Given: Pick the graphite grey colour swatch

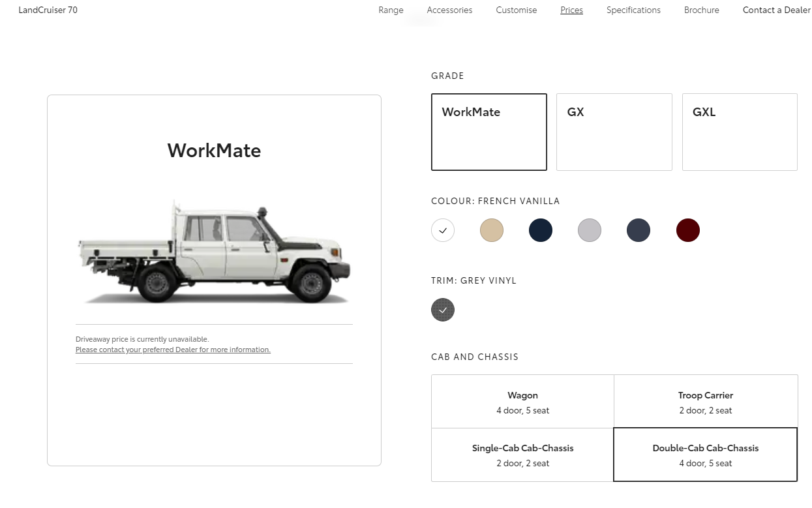Looking at the screenshot, I should click(x=639, y=230).
